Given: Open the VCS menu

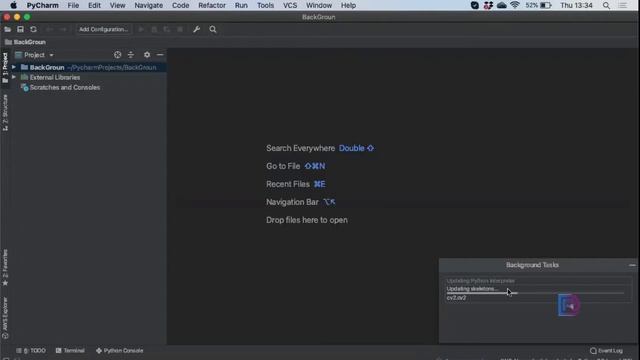Looking at the screenshot, I should [x=290, y=5].
